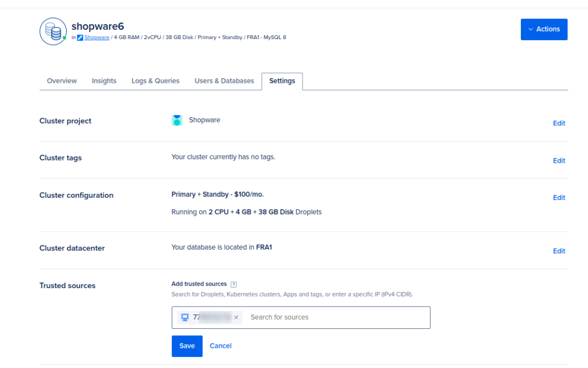Remove the trusted source chip with the x
588x368 pixels.
236,317
